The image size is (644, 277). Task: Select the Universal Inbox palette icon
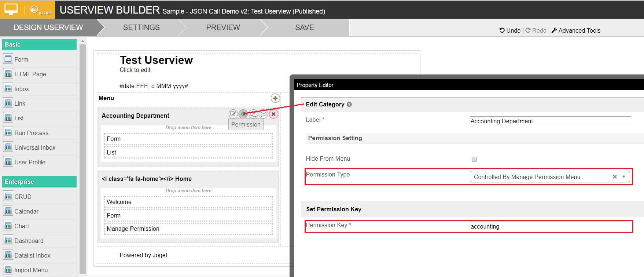8,147
